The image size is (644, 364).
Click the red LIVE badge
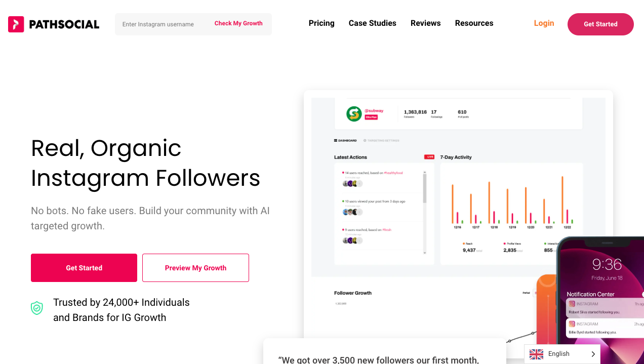tap(429, 157)
